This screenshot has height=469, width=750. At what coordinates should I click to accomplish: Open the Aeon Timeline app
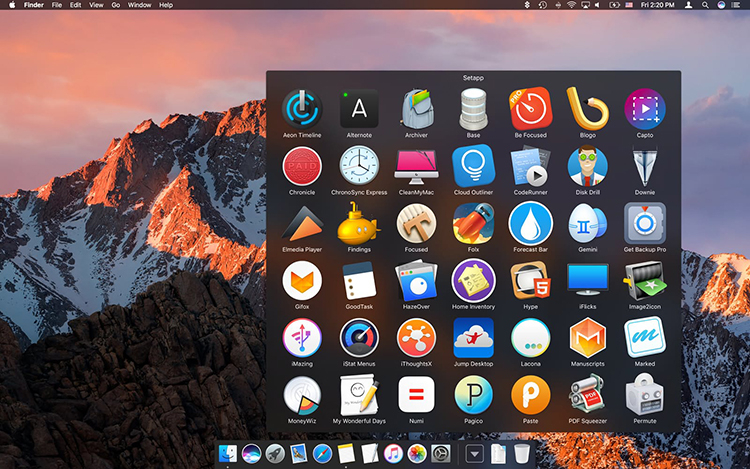click(x=302, y=109)
